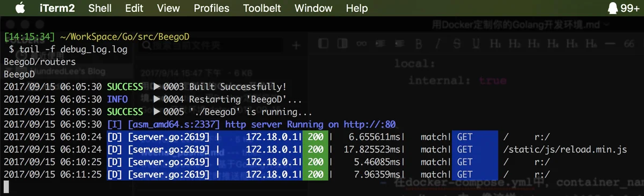Open the Shell menu
Screen dimensions: 644x196
coord(100,8)
